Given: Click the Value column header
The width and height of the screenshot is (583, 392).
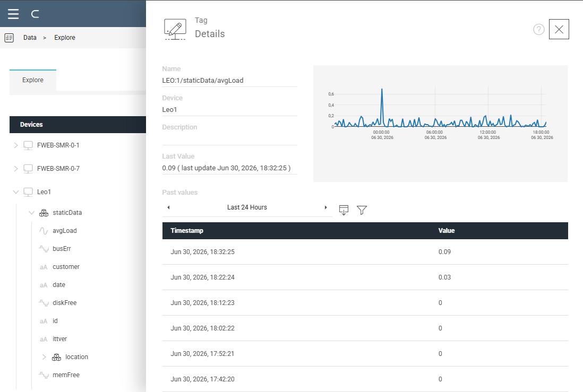Looking at the screenshot, I should click(446, 231).
